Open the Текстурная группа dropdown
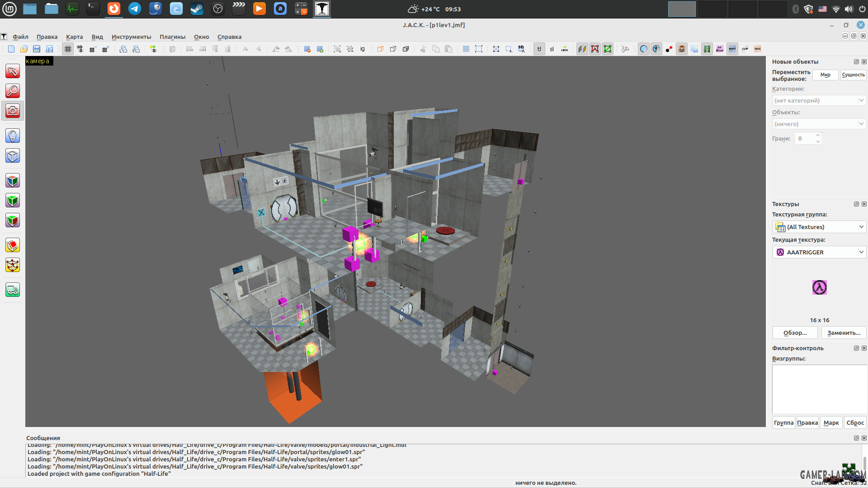The height and width of the screenshot is (488, 868). tap(819, 227)
